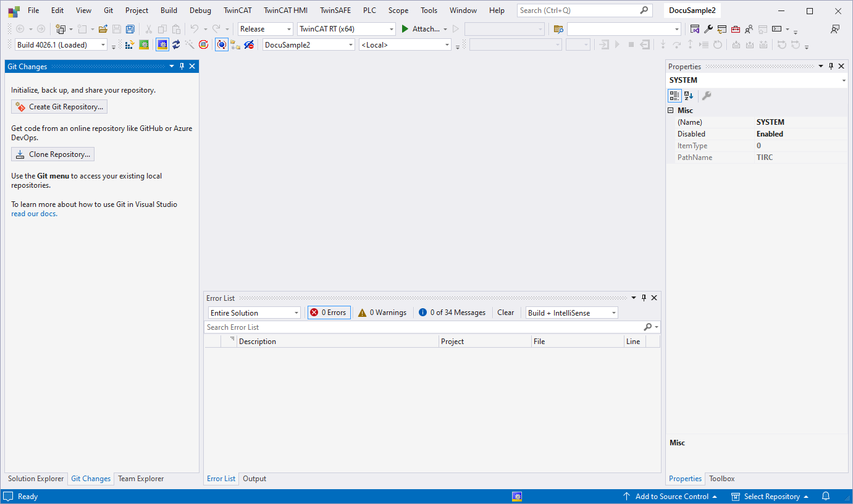Click the Send Feedback person icon
Image resolution: width=853 pixels, height=504 pixels.
(835, 29)
